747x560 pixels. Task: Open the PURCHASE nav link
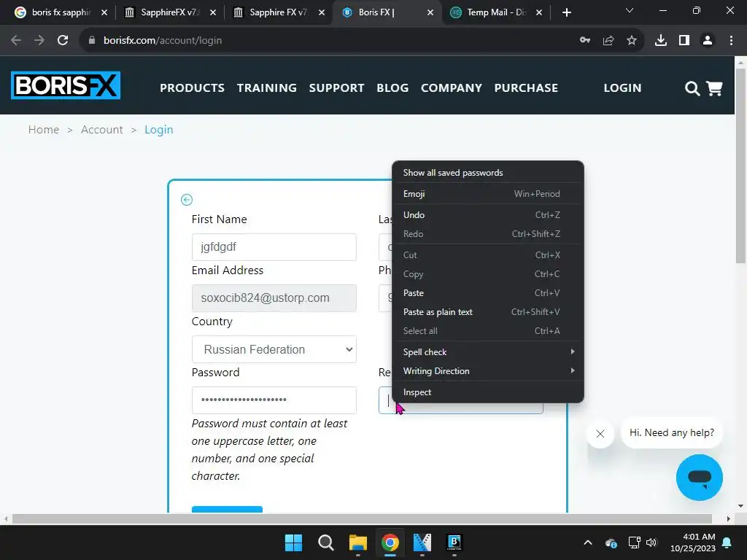pos(526,88)
